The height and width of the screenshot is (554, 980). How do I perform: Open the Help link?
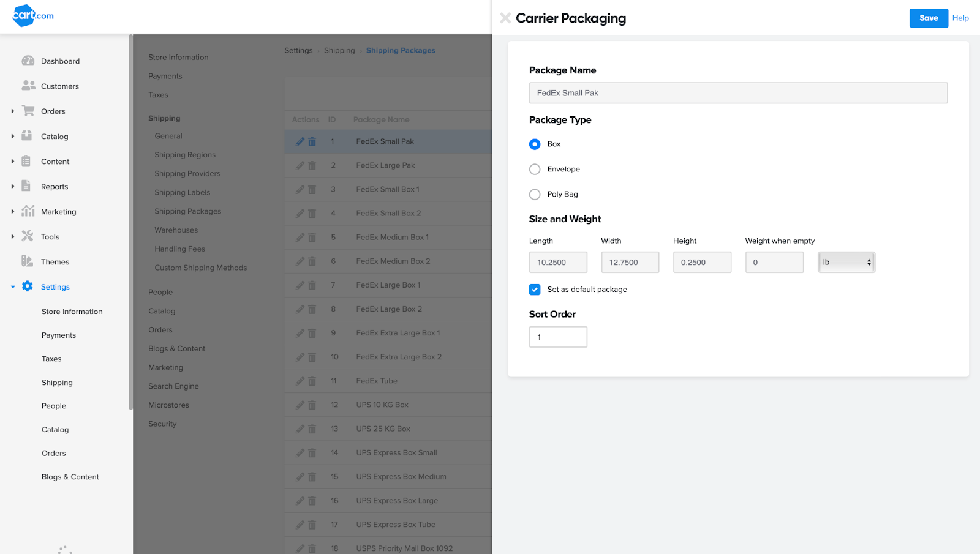pyautogui.click(x=960, y=18)
